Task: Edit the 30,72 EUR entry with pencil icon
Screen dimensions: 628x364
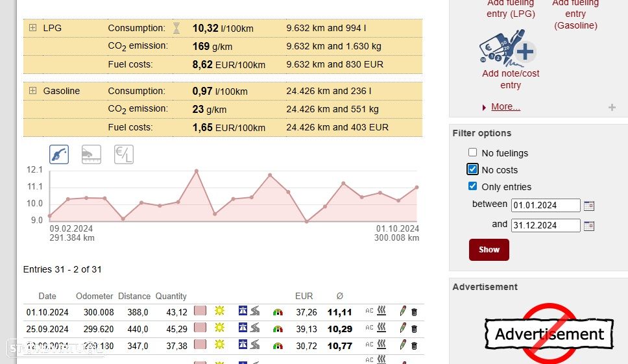Action: [x=403, y=345]
